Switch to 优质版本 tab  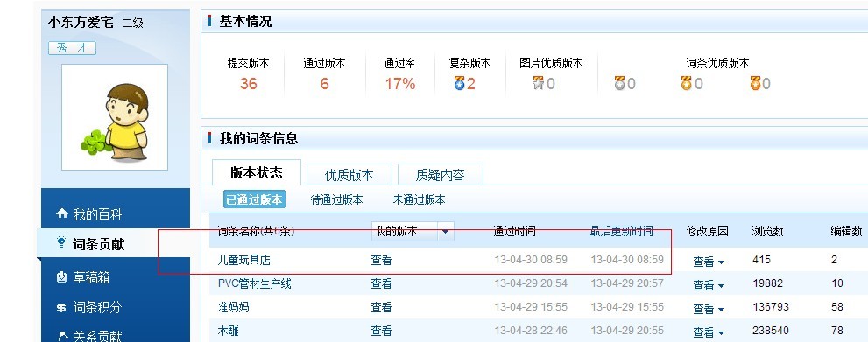349,175
